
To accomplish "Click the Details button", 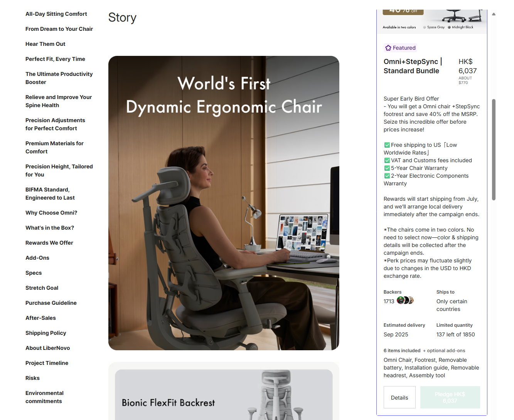I will pos(399,397).
